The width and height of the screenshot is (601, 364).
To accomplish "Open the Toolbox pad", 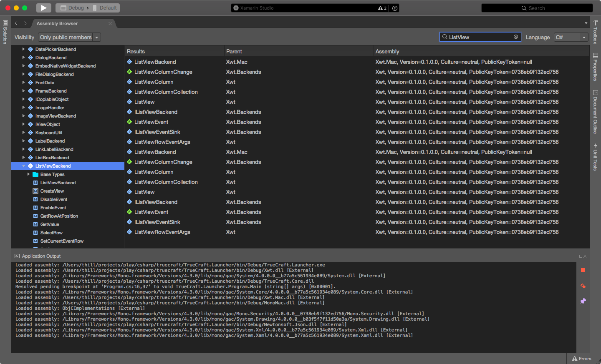I will tap(596, 32).
